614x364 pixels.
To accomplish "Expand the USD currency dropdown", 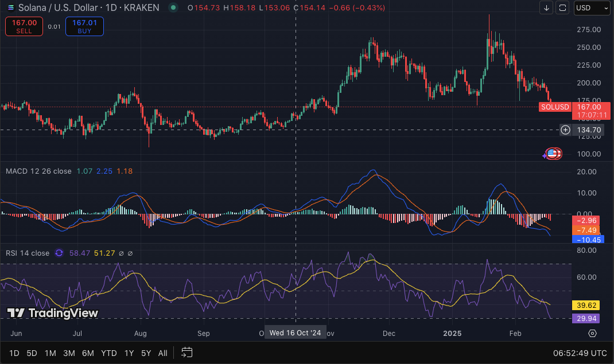I will 592,8.
